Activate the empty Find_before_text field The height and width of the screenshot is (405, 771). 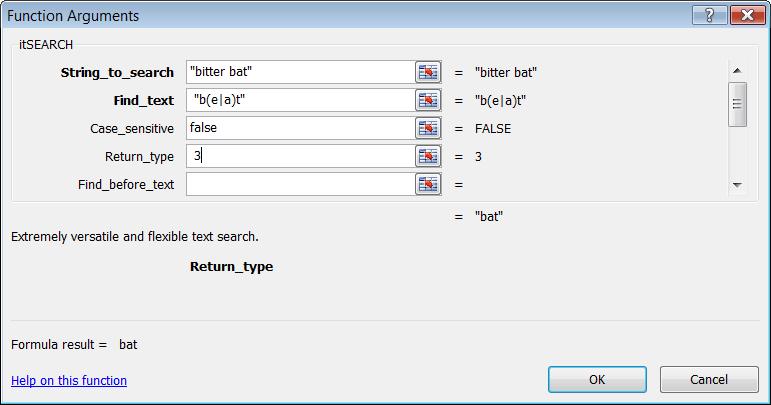(300, 184)
